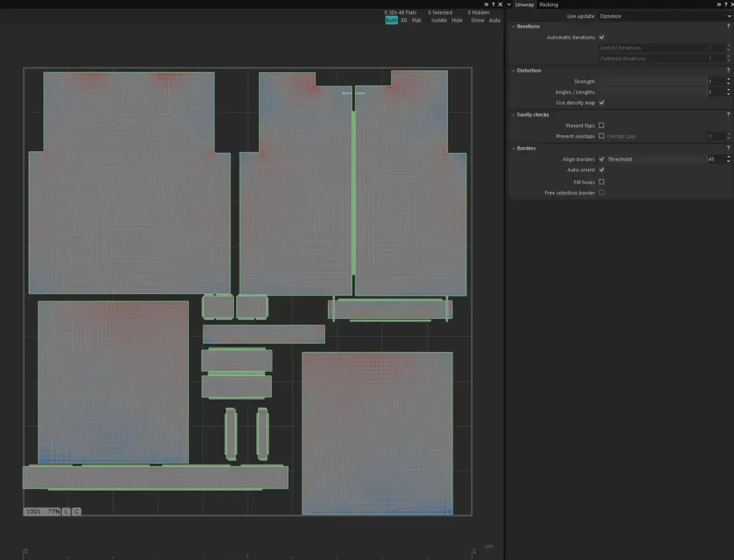Enable the Prevent overlaps checkbox
Image resolution: width=734 pixels, height=560 pixels.
coord(602,136)
